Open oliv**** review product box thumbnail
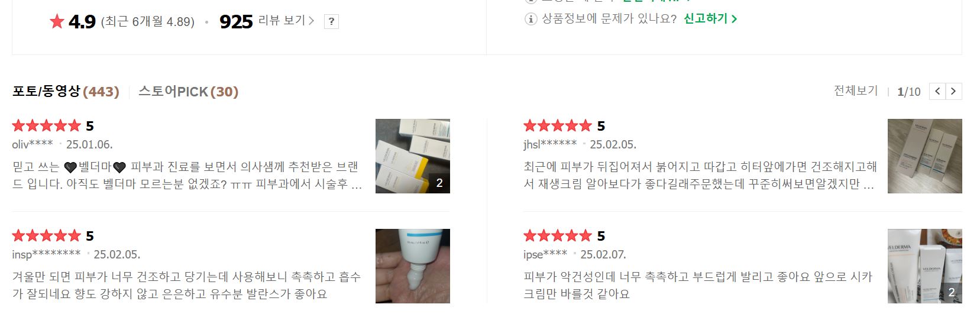 [x=413, y=156]
